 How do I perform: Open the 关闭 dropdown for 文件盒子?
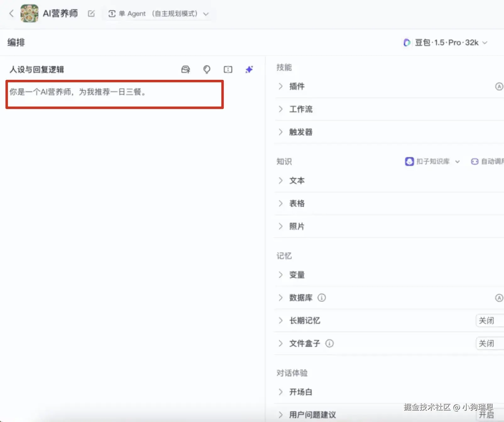(490, 344)
